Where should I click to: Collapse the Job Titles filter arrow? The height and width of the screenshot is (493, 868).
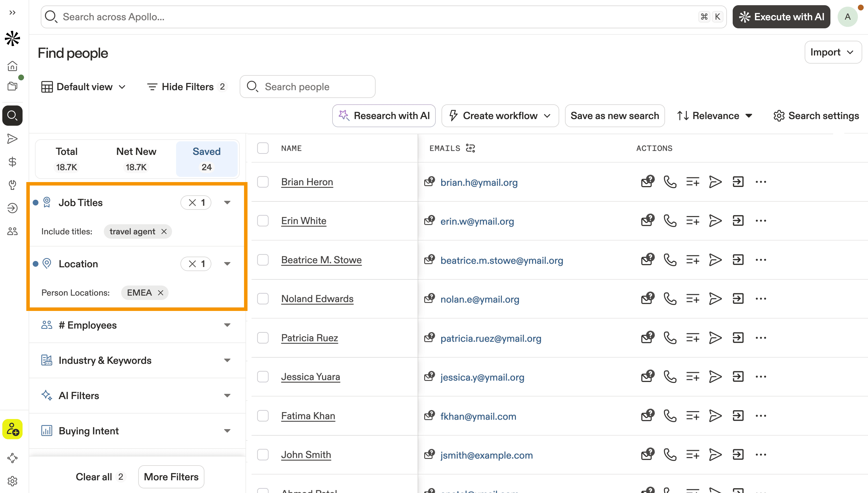pyautogui.click(x=227, y=203)
